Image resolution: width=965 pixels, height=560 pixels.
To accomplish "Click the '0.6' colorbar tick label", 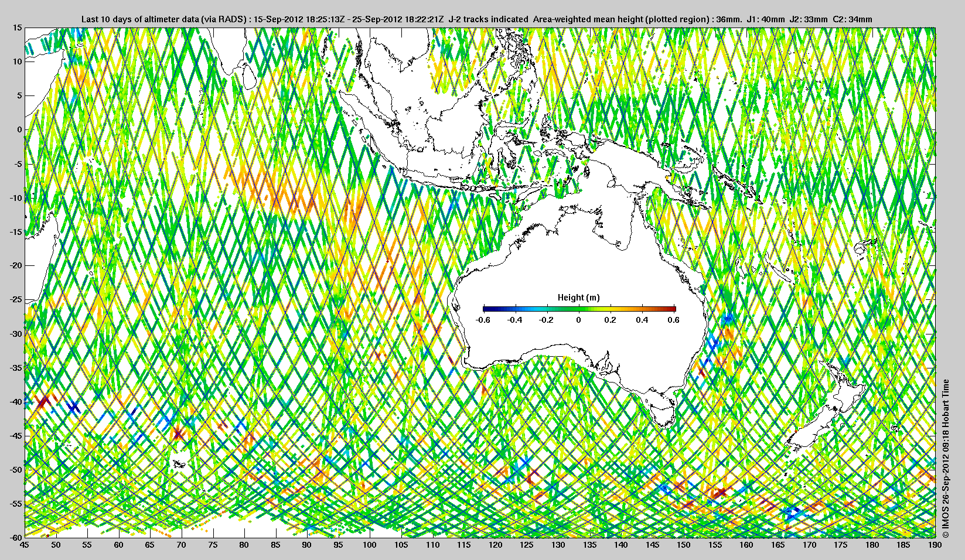I will point(674,320).
